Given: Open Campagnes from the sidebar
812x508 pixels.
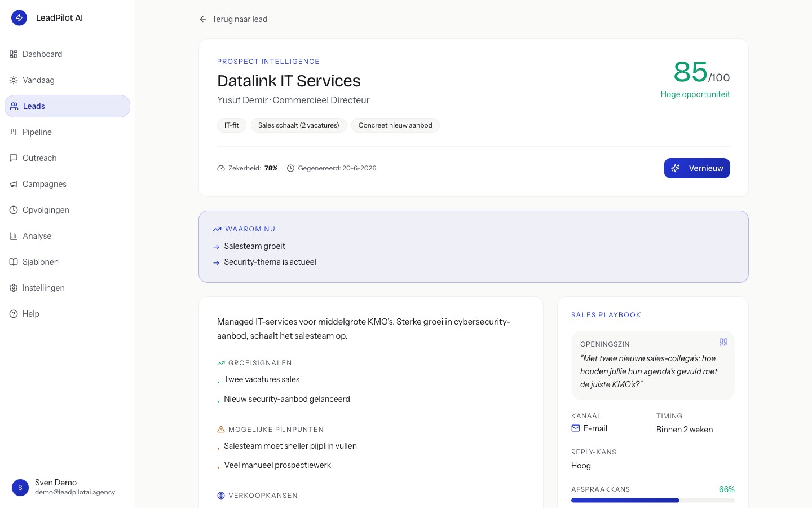Looking at the screenshot, I should click(x=67, y=184).
